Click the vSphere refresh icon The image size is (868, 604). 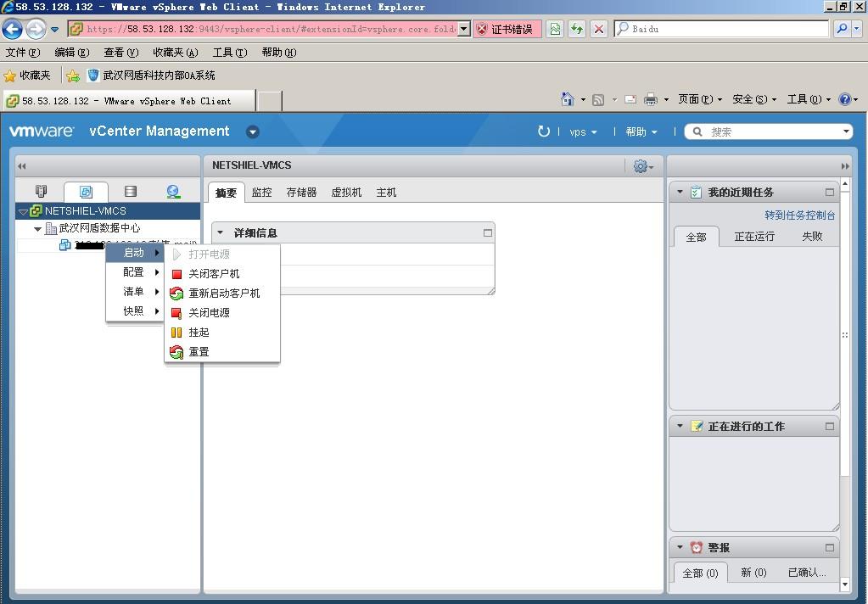click(x=544, y=131)
